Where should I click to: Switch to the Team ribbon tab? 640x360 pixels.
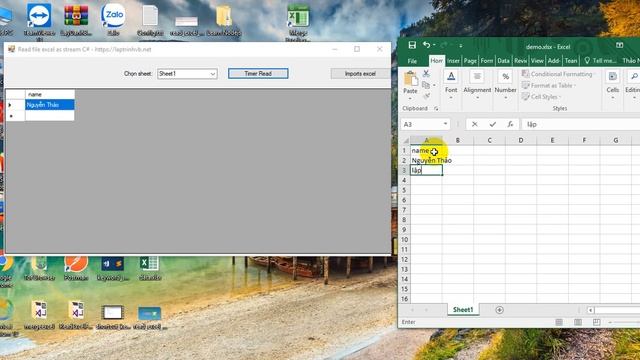(x=571, y=61)
